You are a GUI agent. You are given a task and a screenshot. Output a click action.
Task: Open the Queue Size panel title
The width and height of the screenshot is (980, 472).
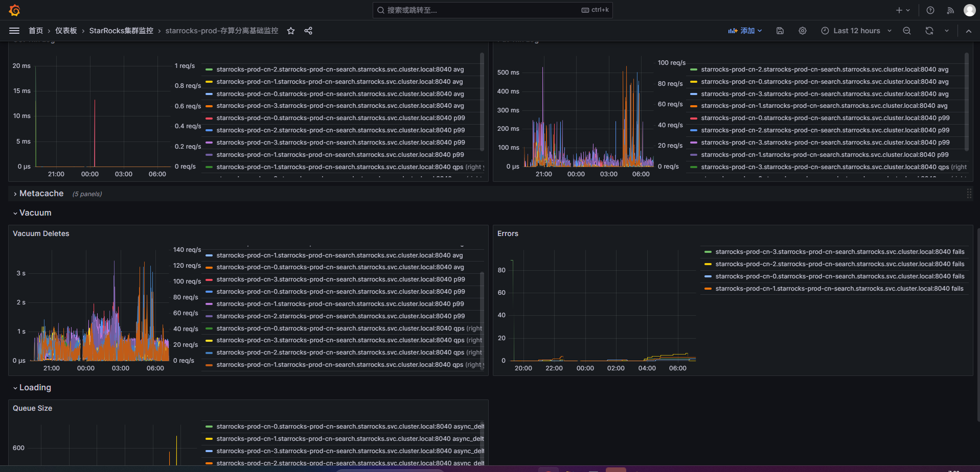[x=32, y=408]
